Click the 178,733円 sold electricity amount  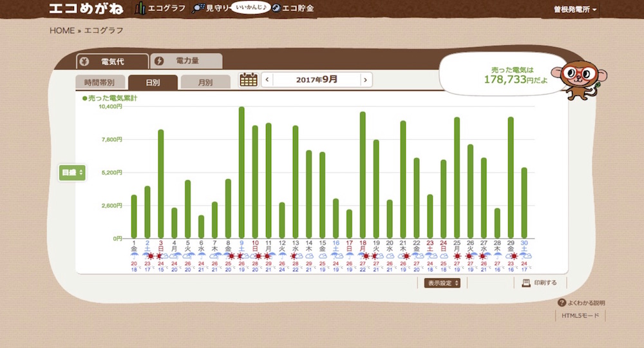(x=516, y=80)
